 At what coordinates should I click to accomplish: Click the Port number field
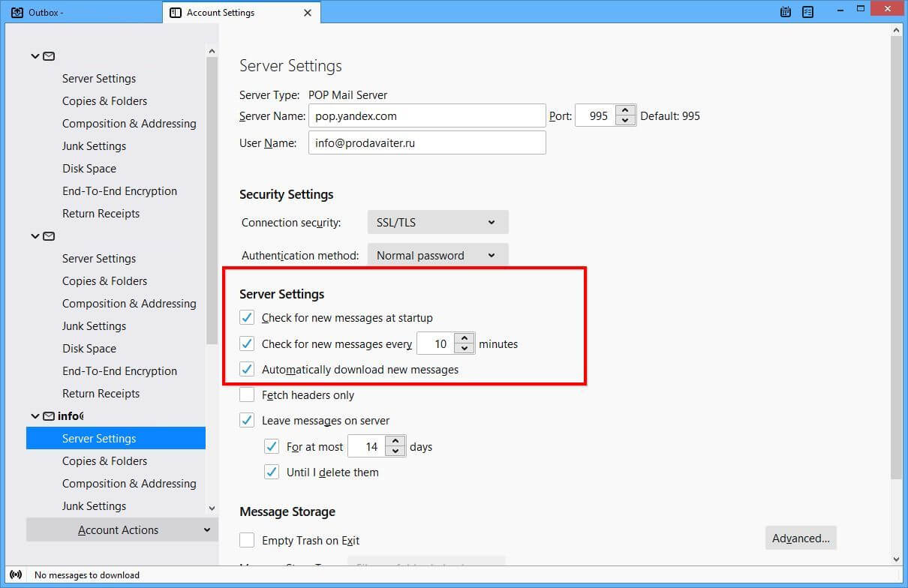coord(596,116)
